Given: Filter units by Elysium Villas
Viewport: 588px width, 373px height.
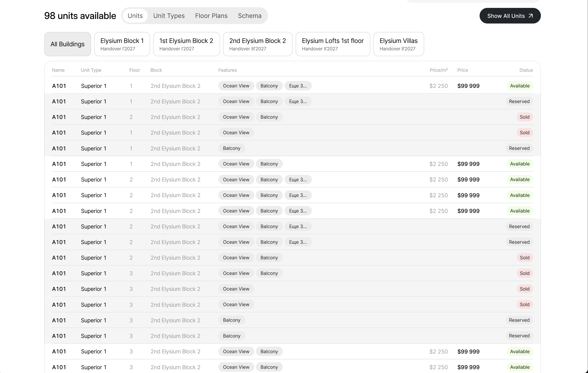Looking at the screenshot, I should tap(398, 44).
